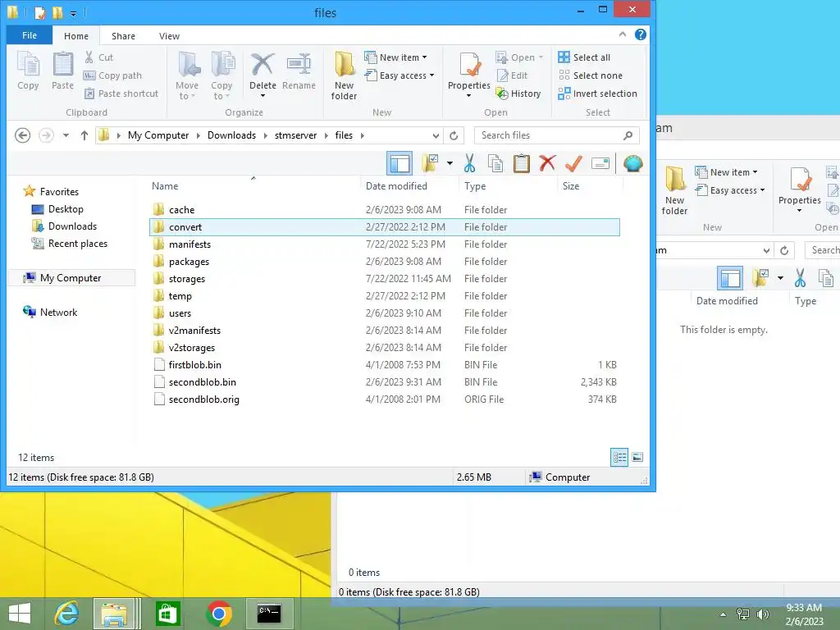The image size is (840, 630).
Task: Open the Move to dropdown
Action: [x=187, y=75]
